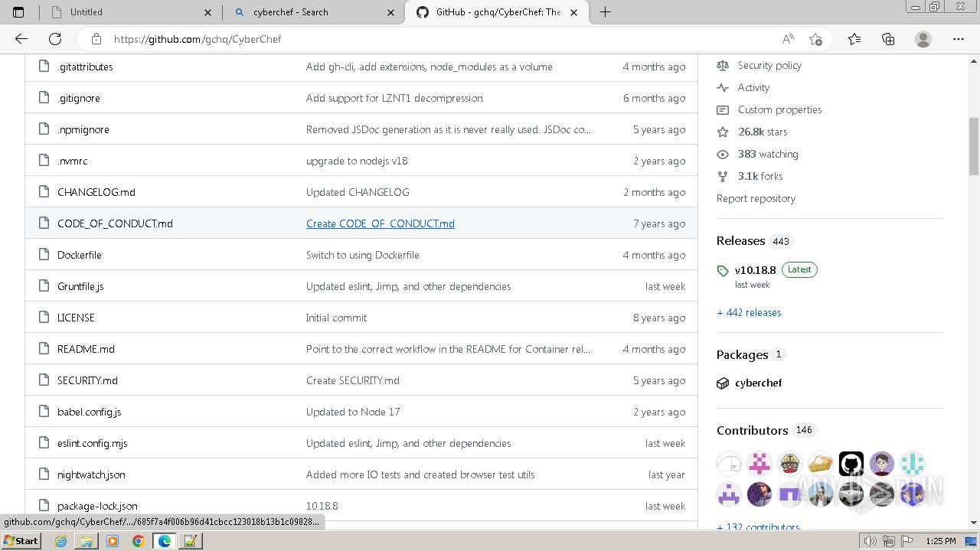
Task: Click Report repository link
Action: pyautogui.click(x=756, y=198)
